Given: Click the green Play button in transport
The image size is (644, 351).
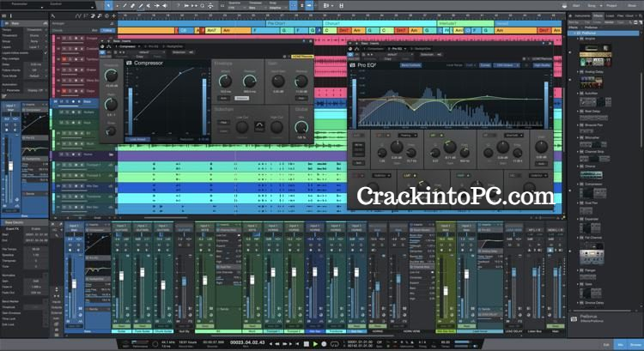Looking at the screenshot, I should pyautogui.click(x=315, y=343).
